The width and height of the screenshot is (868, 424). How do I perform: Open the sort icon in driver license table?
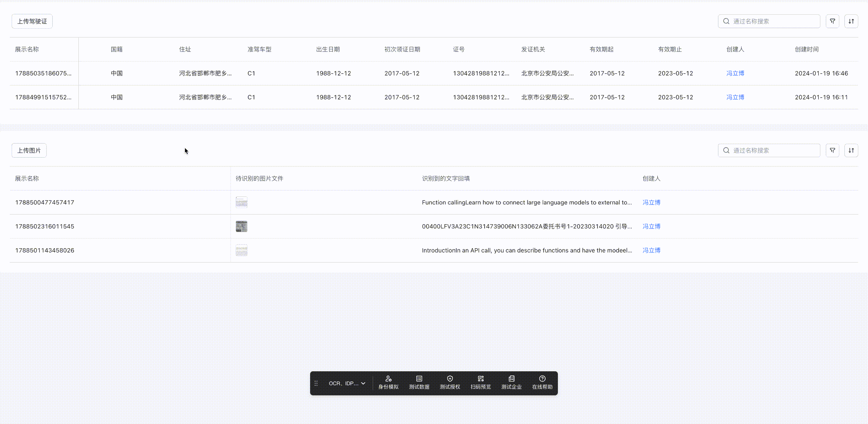pos(851,21)
